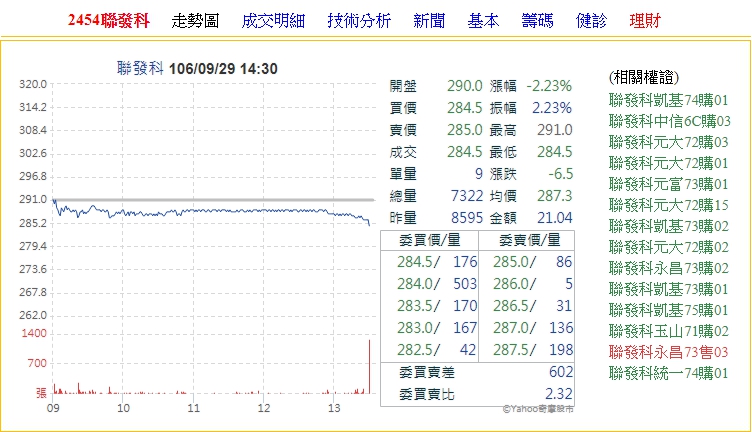Open warrant 聯發科統一74購01
This screenshot has width=752, height=432.
(669, 373)
